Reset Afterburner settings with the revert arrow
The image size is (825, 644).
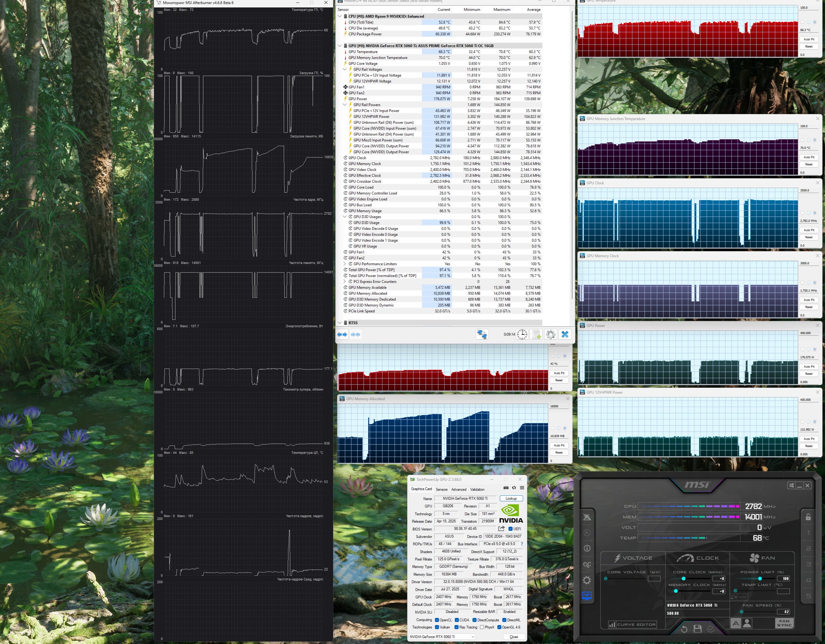[x=684, y=629]
